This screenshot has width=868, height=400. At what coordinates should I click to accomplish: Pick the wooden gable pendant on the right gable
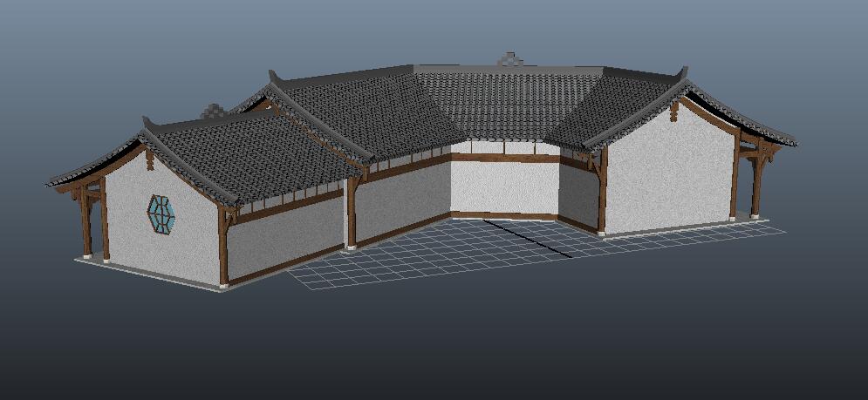(673, 112)
